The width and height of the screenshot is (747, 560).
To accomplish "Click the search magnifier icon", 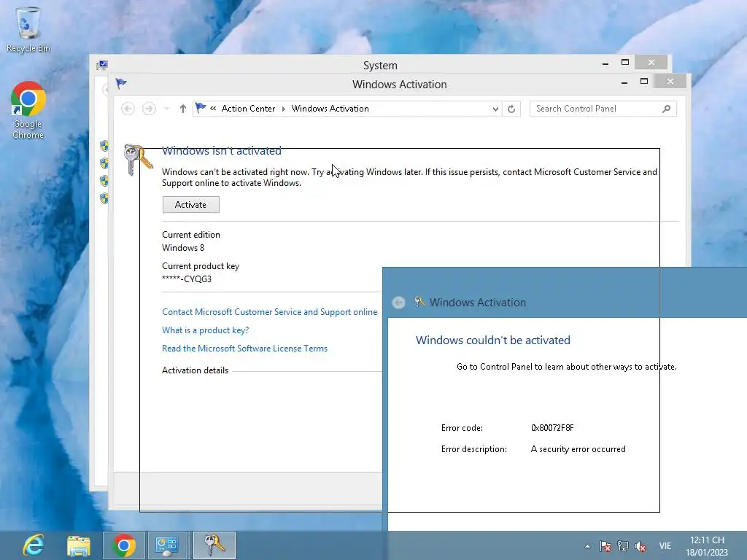I will pos(667,109).
